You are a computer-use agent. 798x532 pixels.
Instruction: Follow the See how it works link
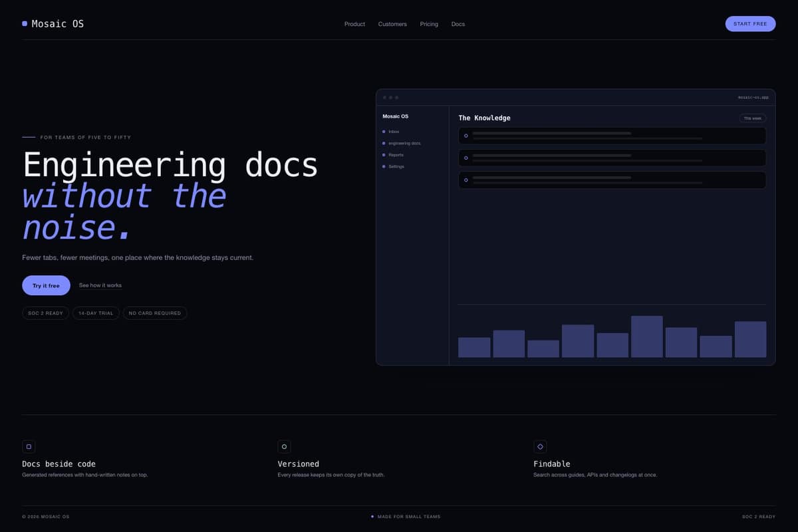[x=100, y=285]
